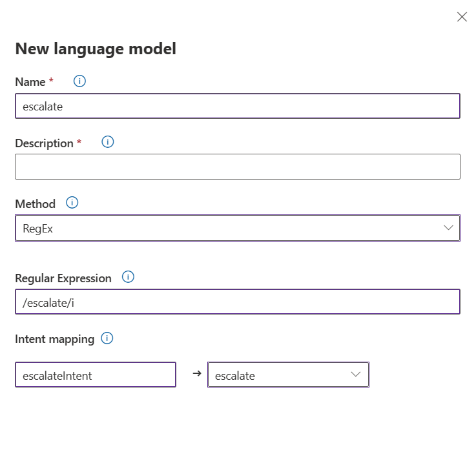Click the Regular Expression label
This screenshot has height=465, width=476.
(x=63, y=278)
